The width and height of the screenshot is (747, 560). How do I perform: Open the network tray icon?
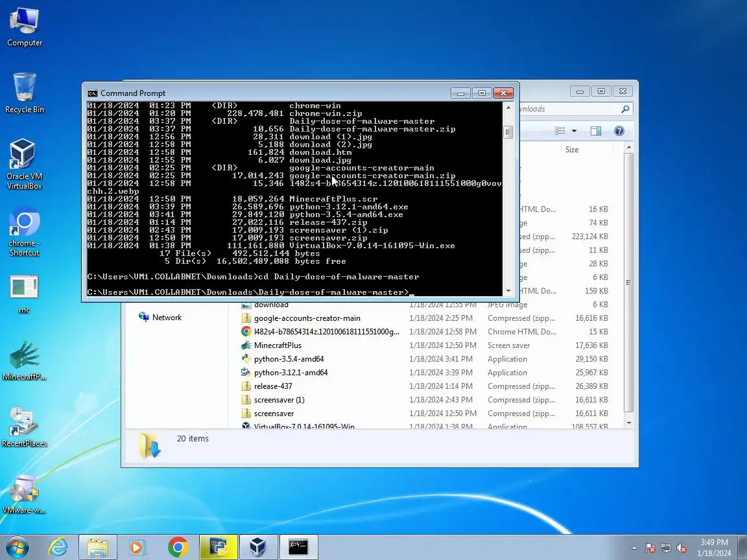click(666, 548)
